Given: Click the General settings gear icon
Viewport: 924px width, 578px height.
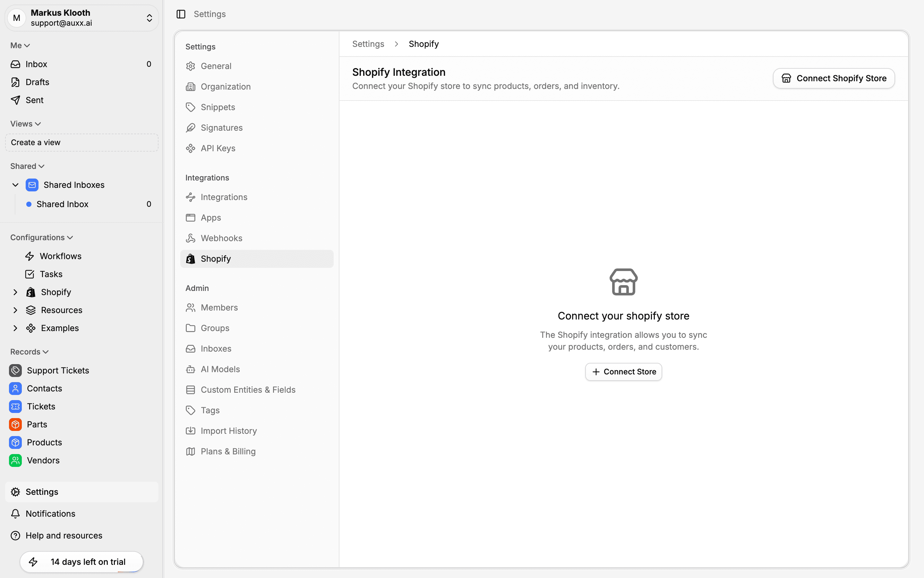Looking at the screenshot, I should (x=191, y=66).
